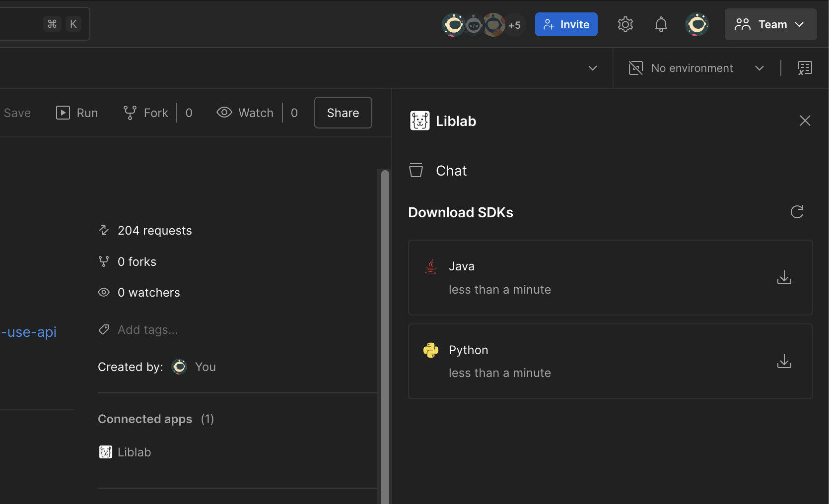Click the Python SDK download icon
This screenshot has width=829, height=504.
tap(784, 361)
